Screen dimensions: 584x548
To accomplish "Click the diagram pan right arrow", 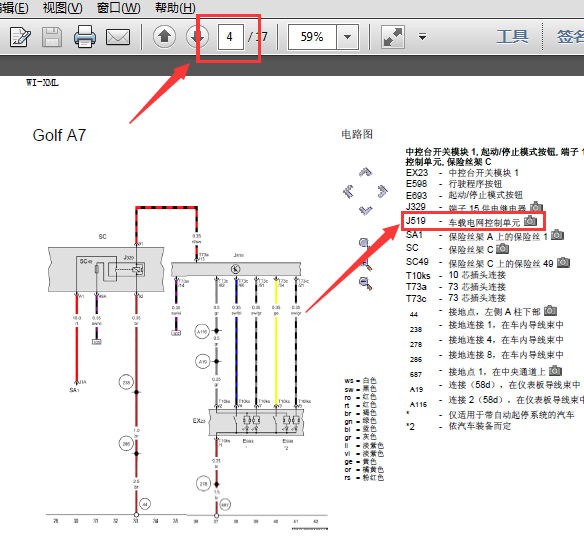I will coord(383,191).
